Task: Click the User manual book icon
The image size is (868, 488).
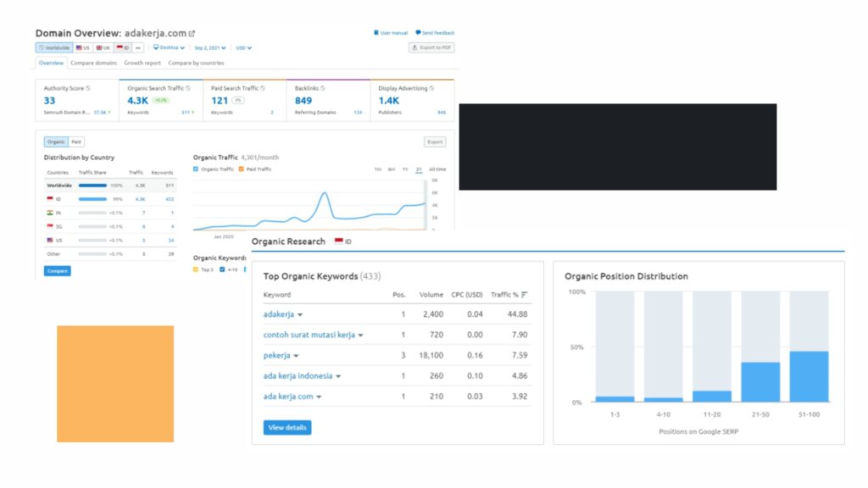Action: [376, 33]
